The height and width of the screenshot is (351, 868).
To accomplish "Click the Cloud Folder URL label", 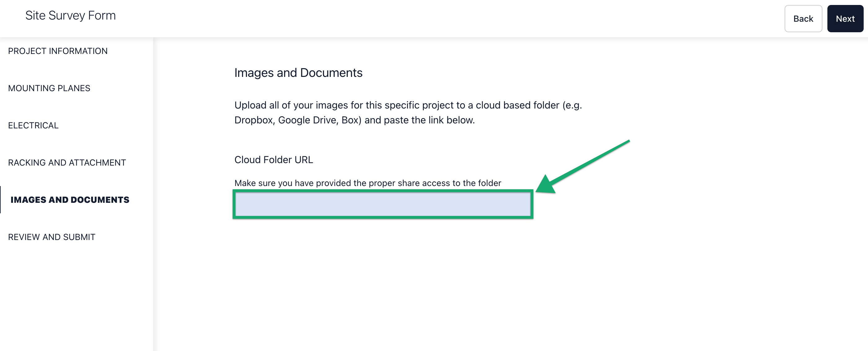I will 274,159.
